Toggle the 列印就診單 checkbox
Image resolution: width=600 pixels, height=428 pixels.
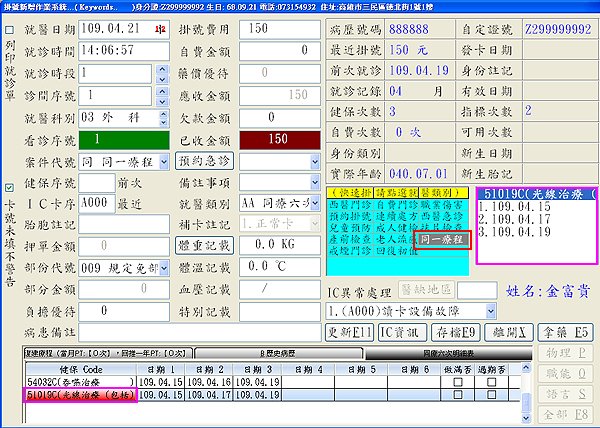coord(9,31)
